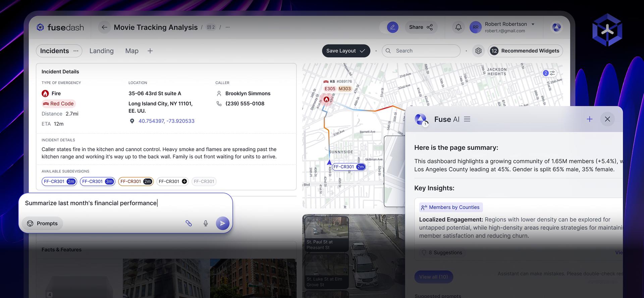Click View all (10) button

[x=433, y=277]
